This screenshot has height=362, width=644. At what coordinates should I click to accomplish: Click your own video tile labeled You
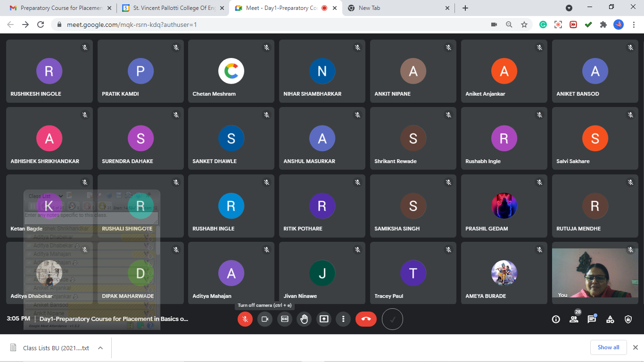[x=595, y=273]
